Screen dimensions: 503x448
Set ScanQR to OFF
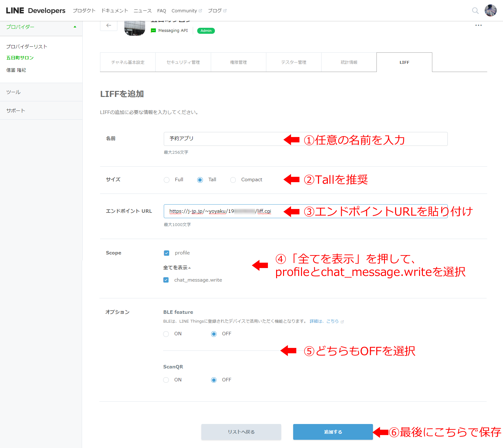[x=214, y=380]
